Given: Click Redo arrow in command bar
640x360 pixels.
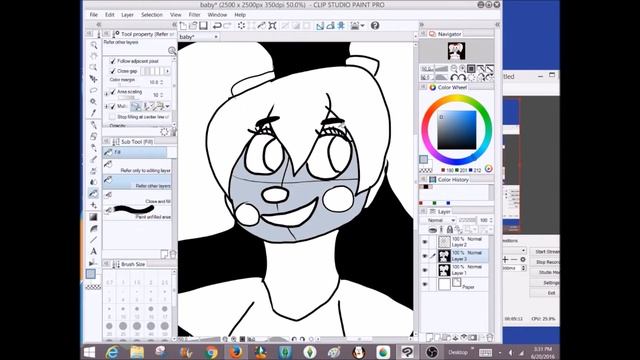Looking at the screenshot, I should coord(228,26).
